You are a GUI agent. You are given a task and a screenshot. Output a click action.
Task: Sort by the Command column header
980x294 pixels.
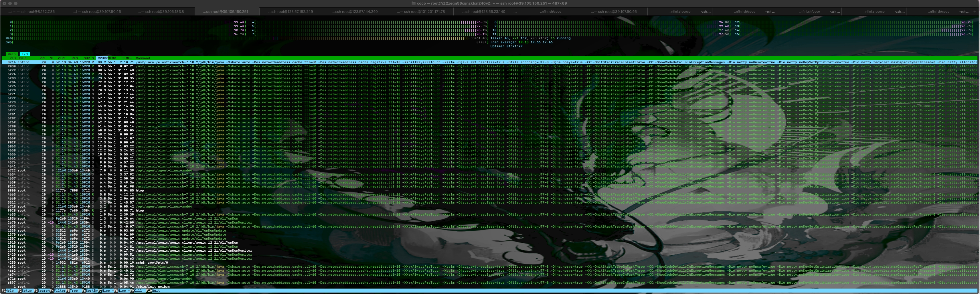[143, 58]
